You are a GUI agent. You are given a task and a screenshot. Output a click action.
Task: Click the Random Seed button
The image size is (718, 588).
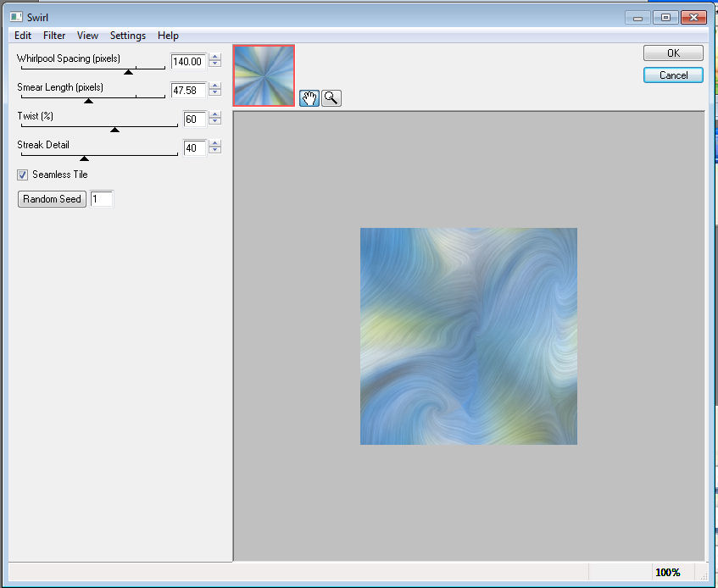53,199
